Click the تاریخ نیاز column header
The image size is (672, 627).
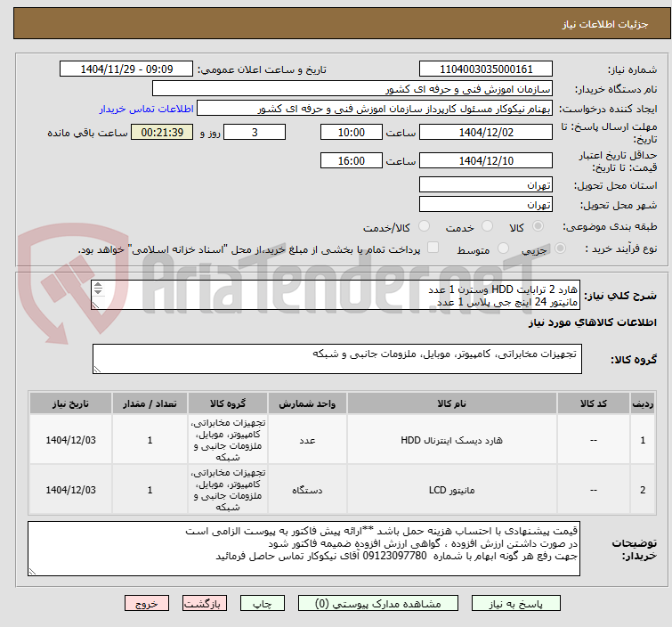70,403
